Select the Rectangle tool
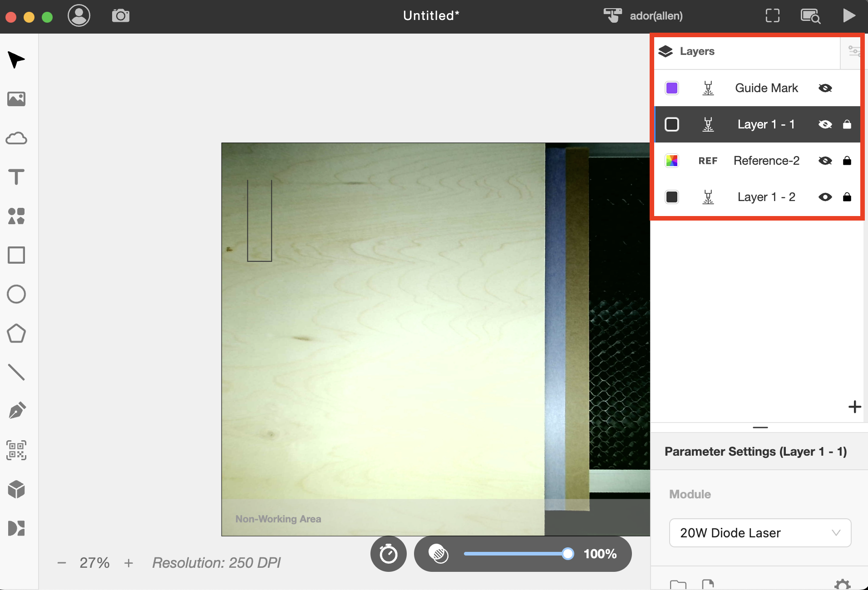The width and height of the screenshot is (868, 590). pos(16,255)
